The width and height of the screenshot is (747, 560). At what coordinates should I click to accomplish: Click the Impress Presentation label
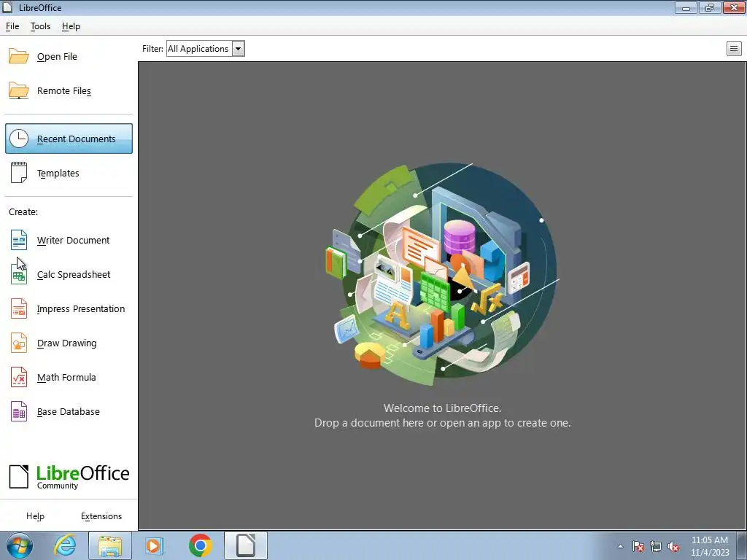81,309
